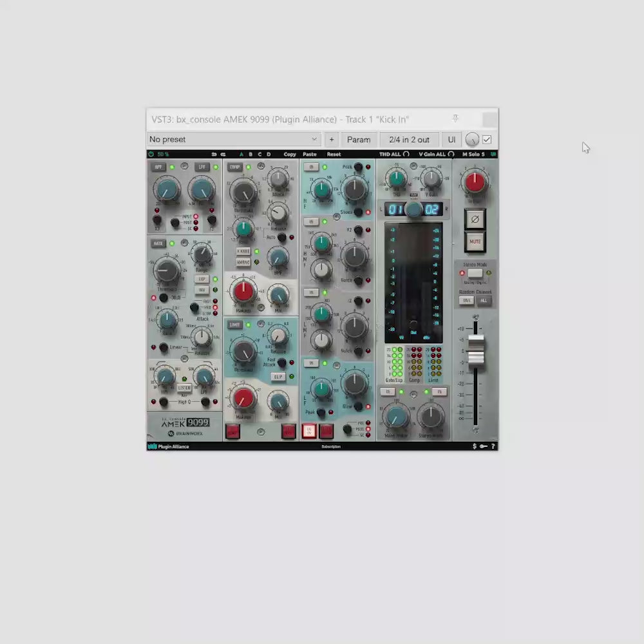Toggle the gate INV button
Image resolution: width=644 pixels, height=644 pixels.
pos(202,290)
